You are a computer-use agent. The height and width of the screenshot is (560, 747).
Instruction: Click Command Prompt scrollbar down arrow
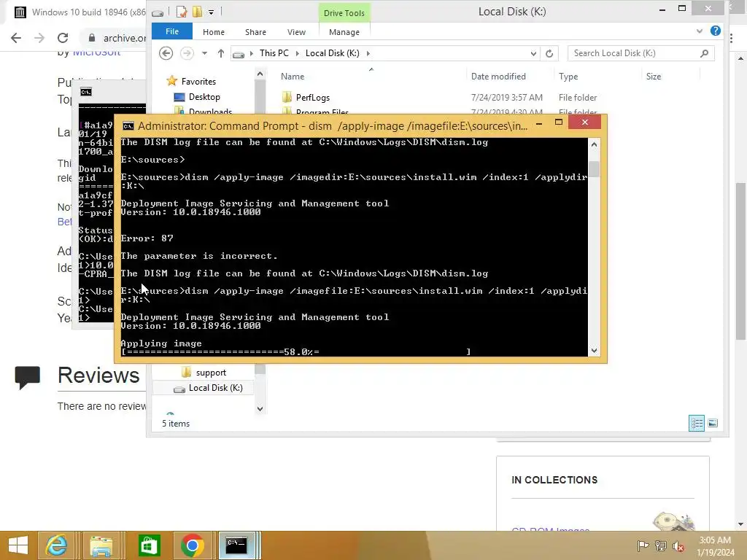point(594,351)
